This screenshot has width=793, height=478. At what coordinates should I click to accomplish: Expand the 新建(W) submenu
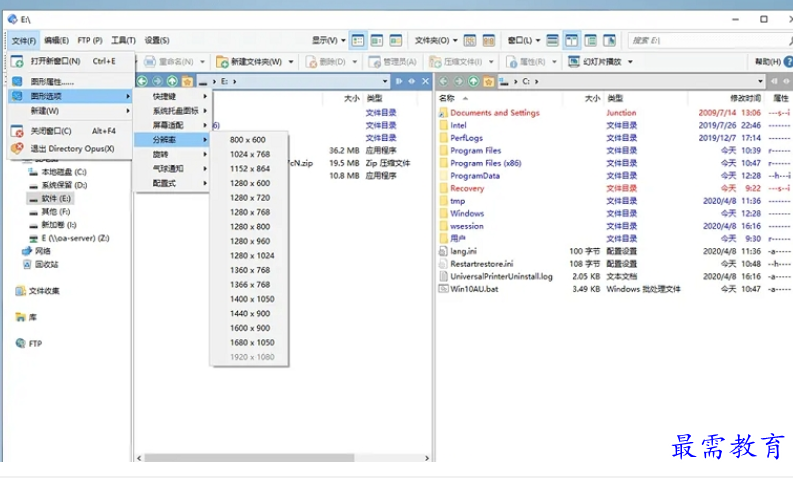71,111
